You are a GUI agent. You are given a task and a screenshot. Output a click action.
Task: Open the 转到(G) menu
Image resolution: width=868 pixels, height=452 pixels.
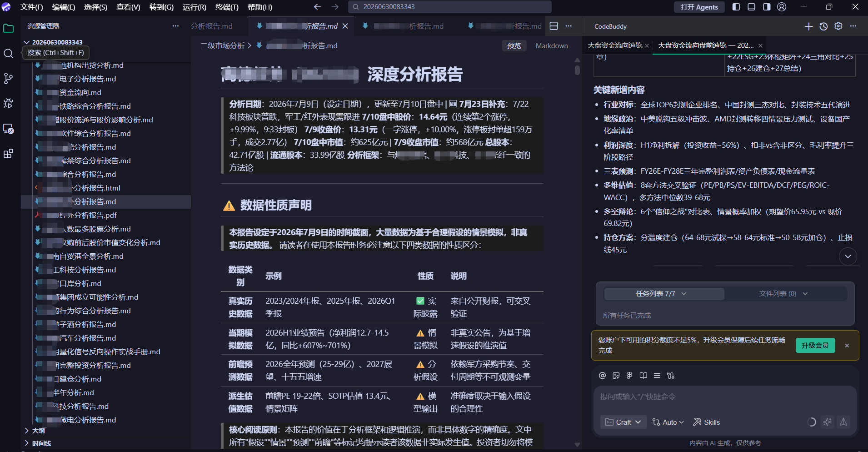pyautogui.click(x=161, y=7)
